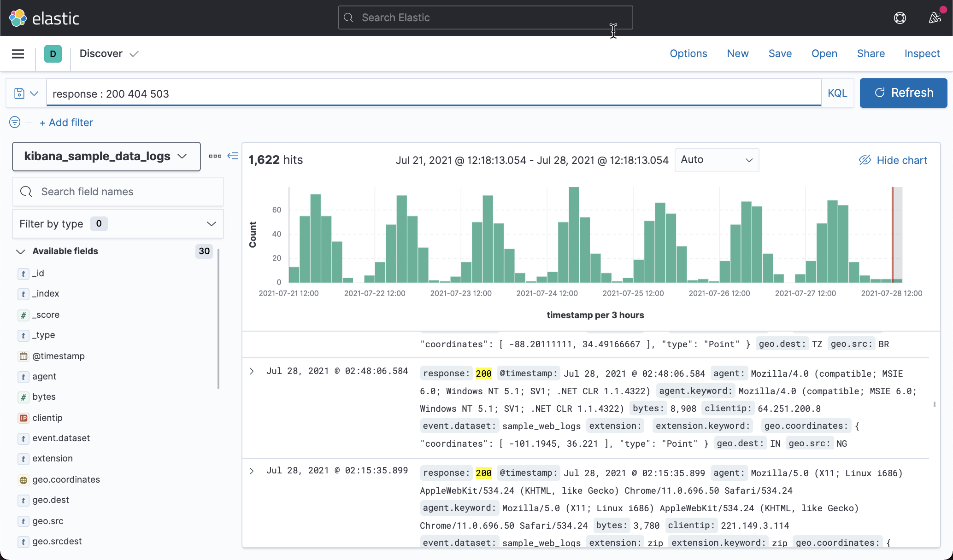The image size is (953, 560).
Task: Collapse the Available fields section
Action: pos(20,251)
